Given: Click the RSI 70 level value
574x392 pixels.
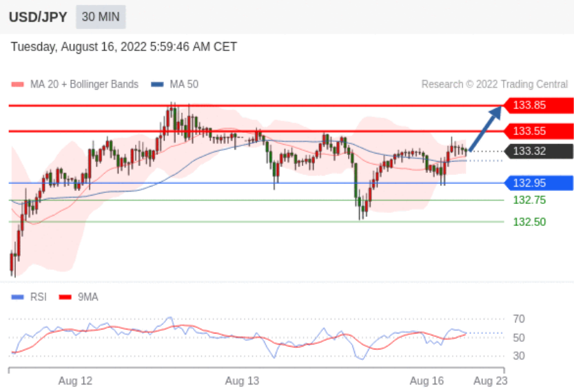Looking at the screenshot, I should pos(519,319).
